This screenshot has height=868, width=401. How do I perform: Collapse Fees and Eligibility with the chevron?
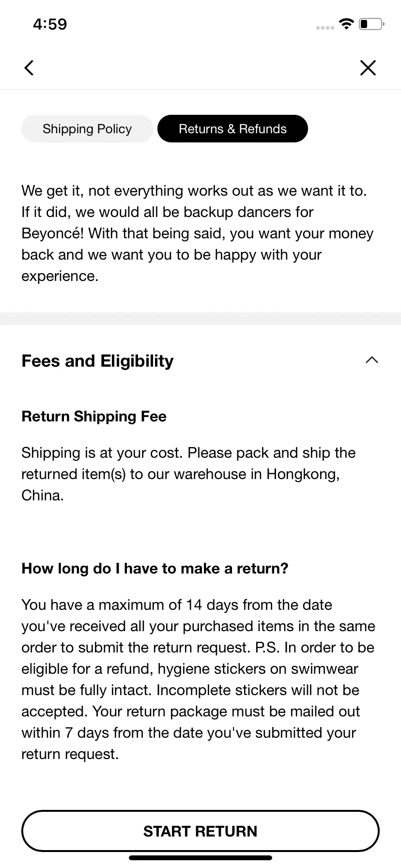click(x=372, y=360)
